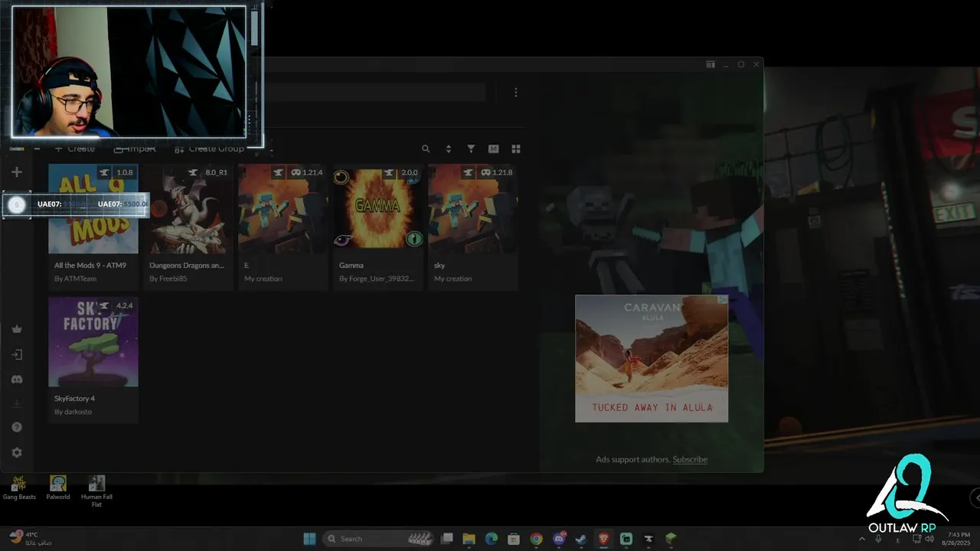
Task: Click the microphone icon in system tray
Action: 878,539
